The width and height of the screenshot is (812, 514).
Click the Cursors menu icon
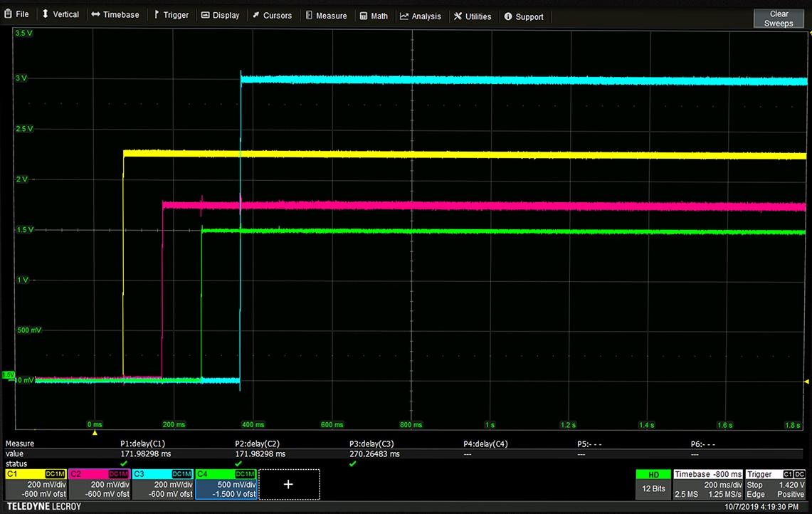click(x=255, y=15)
